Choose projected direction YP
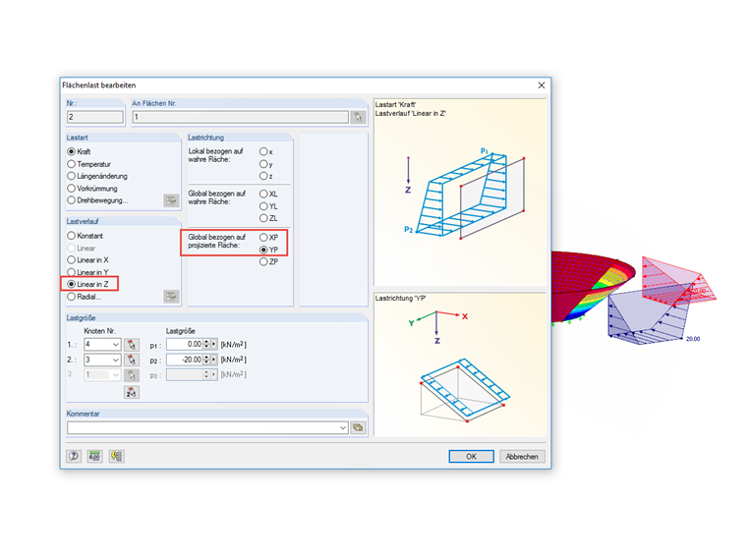This screenshot has width=747, height=560. tap(263, 250)
